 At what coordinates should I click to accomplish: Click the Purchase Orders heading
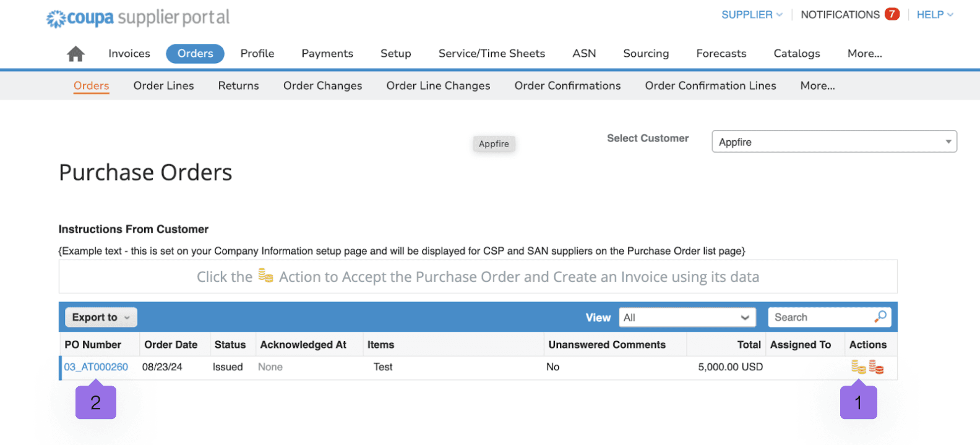click(x=145, y=172)
